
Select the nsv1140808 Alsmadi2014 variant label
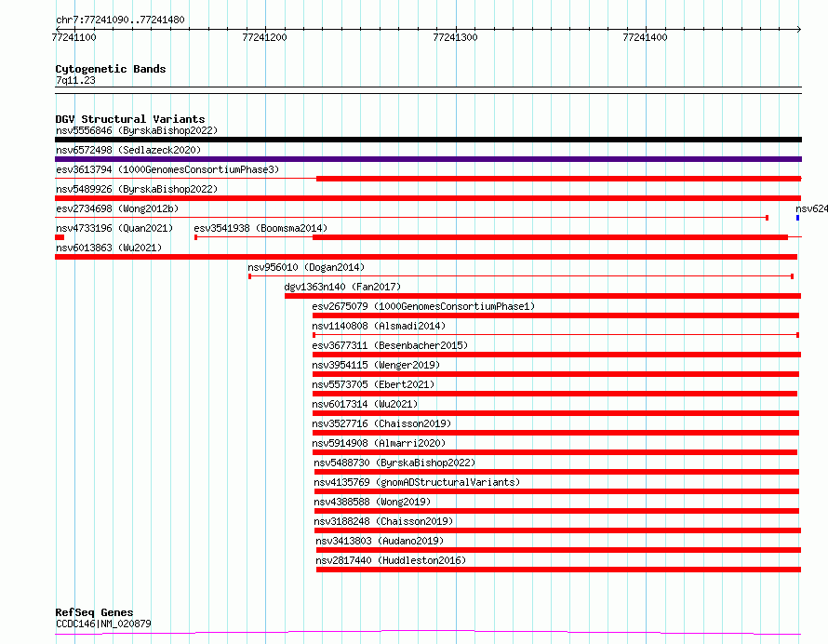(x=379, y=326)
